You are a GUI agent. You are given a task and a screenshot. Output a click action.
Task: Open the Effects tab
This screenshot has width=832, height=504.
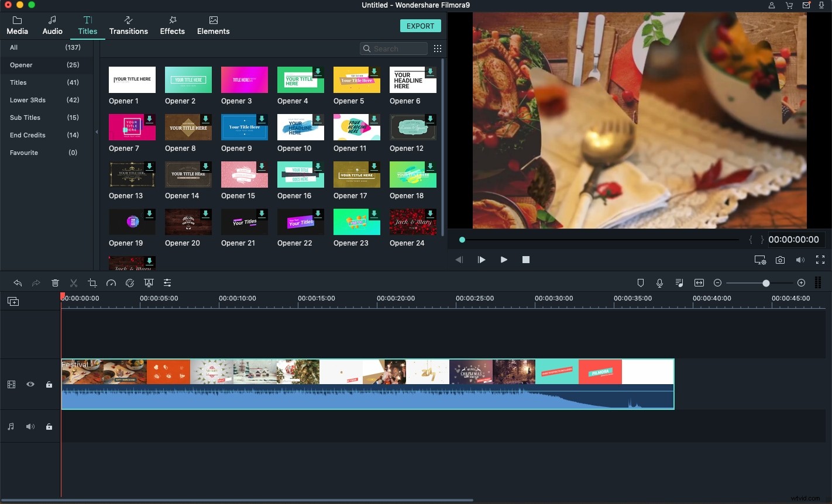172,26
